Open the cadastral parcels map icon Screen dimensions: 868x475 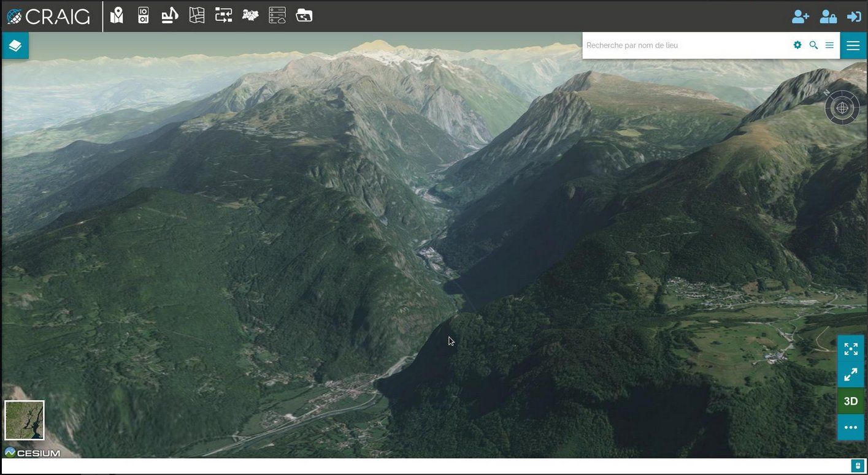(x=197, y=15)
